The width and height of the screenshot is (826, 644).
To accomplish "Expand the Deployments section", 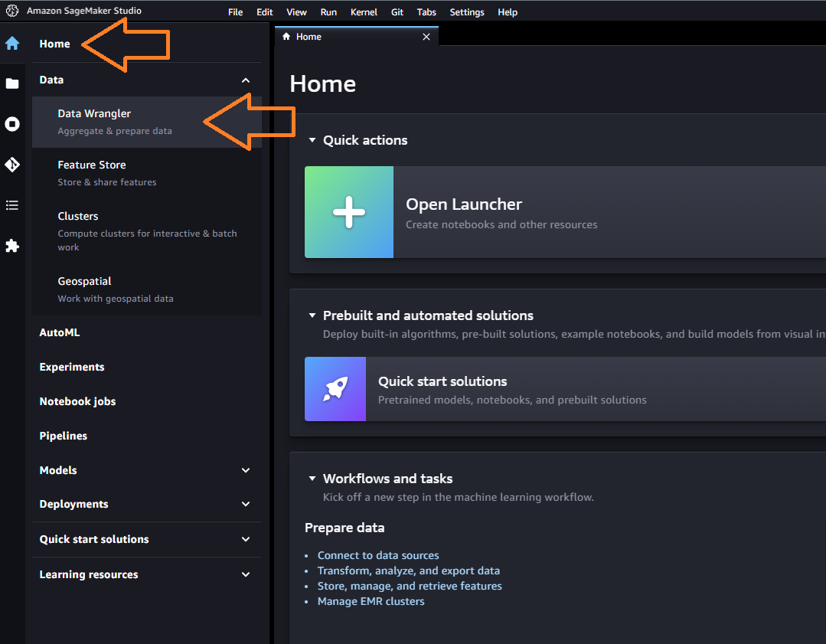I will (246, 504).
